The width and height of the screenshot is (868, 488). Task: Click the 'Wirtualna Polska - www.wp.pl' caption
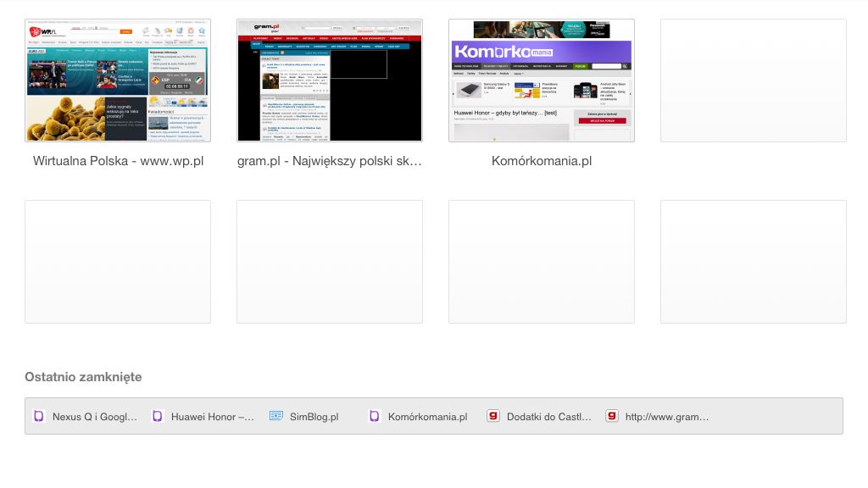tap(117, 160)
